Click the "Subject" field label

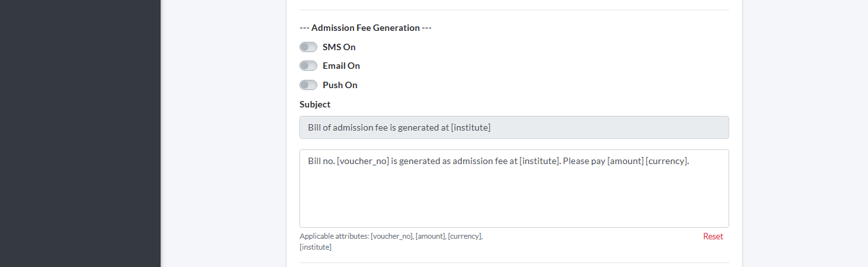coord(315,104)
